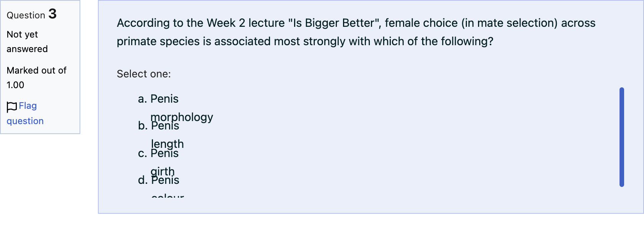
Task: Click the letter b. answer marker
Action: click(143, 126)
